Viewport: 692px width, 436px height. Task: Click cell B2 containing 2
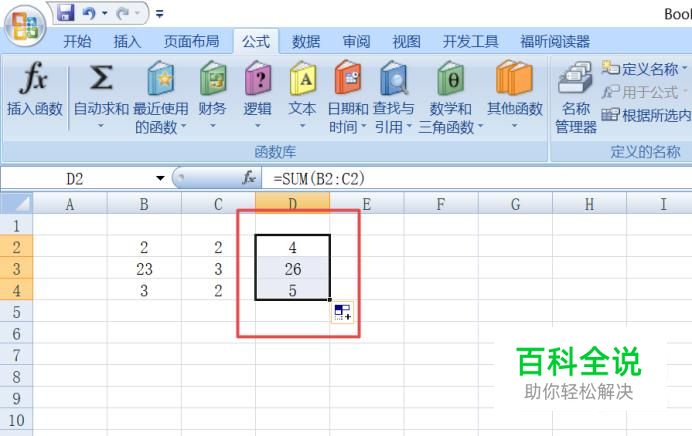(x=144, y=247)
